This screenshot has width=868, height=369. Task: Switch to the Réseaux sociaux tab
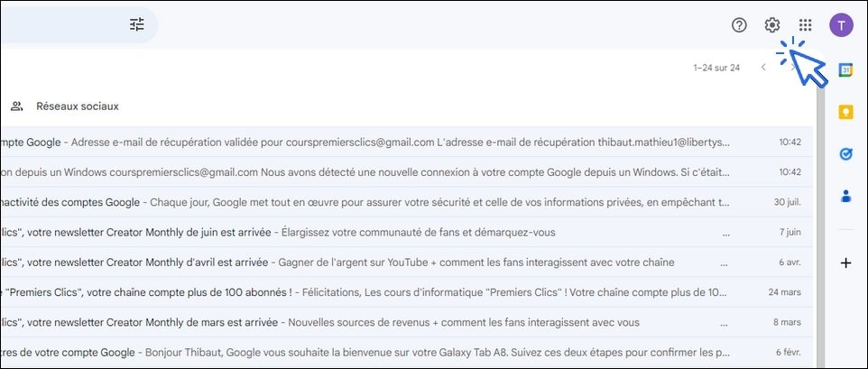65,106
